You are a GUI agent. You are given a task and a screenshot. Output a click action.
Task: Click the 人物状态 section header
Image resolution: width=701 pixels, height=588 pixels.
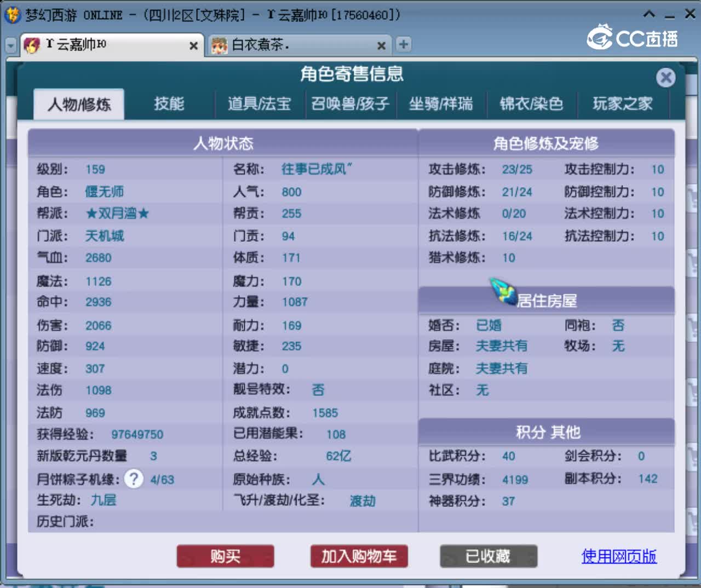(x=223, y=143)
